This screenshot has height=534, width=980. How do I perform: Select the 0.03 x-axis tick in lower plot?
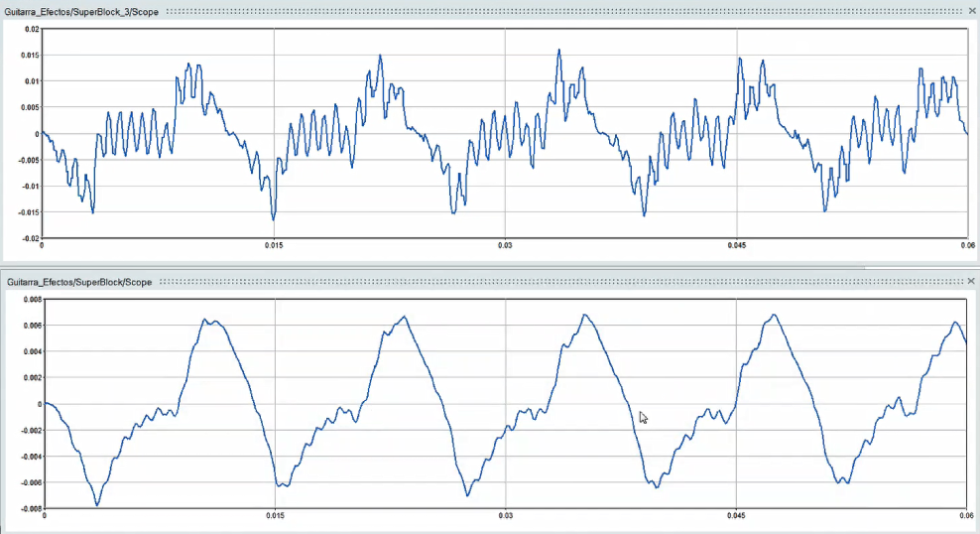click(505, 516)
